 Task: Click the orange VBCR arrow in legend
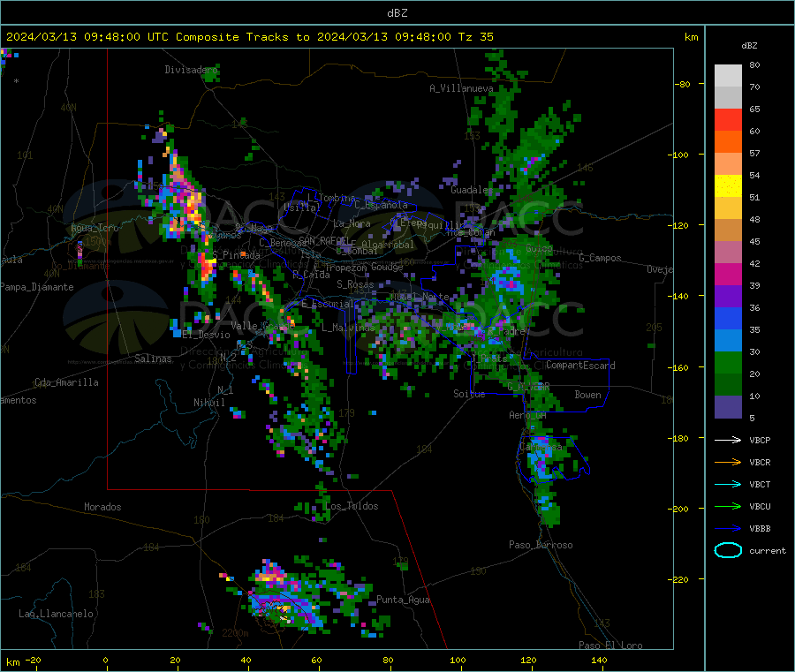coord(728,462)
